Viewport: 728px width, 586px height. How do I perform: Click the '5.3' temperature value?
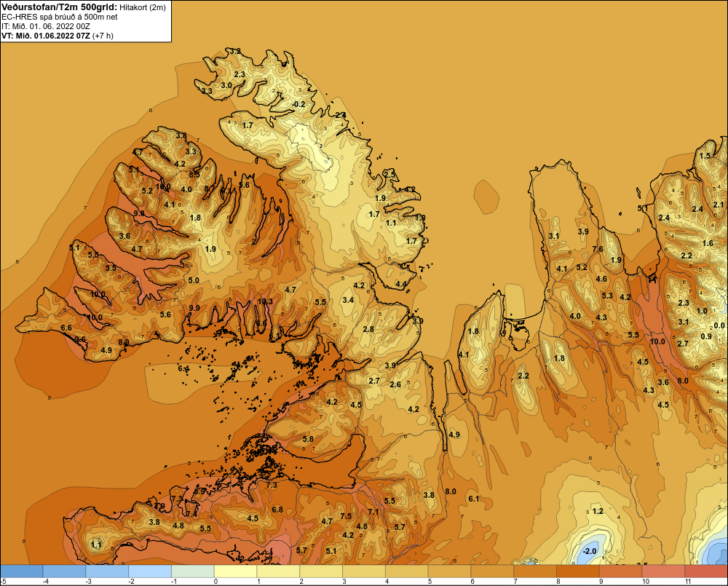tap(607, 296)
